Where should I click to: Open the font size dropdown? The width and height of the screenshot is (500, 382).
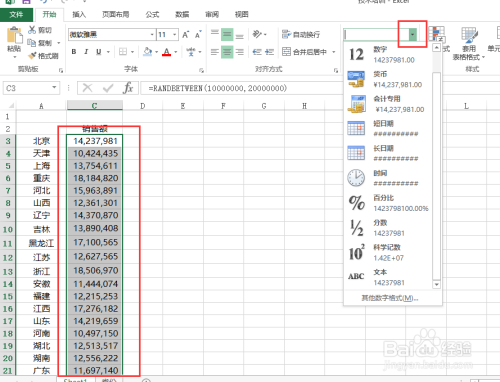tap(175, 34)
